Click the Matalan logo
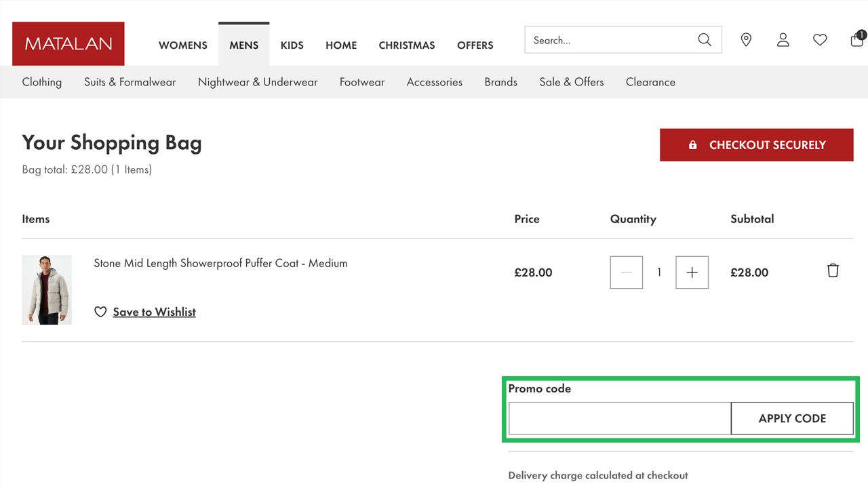The width and height of the screenshot is (868, 488). pyautogui.click(x=68, y=43)
